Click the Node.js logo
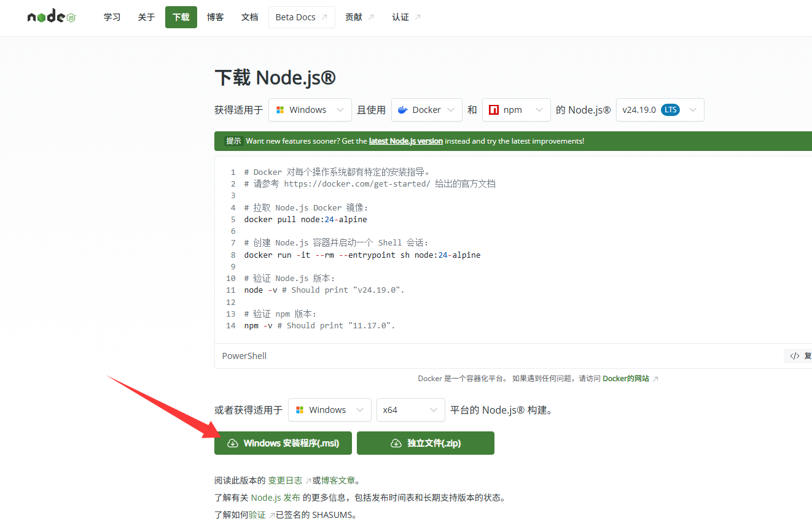Image resolution: width=812 pixels, height=521 pixels. (52, 17)
